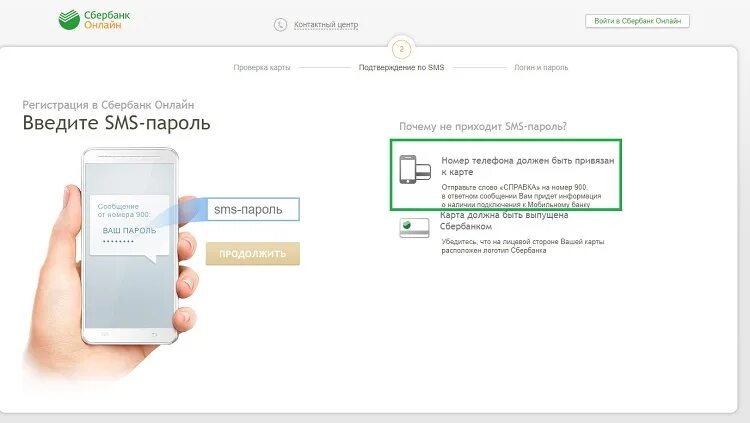Click the Убедитесь, что на лицевой стороне text

[522, 246]
